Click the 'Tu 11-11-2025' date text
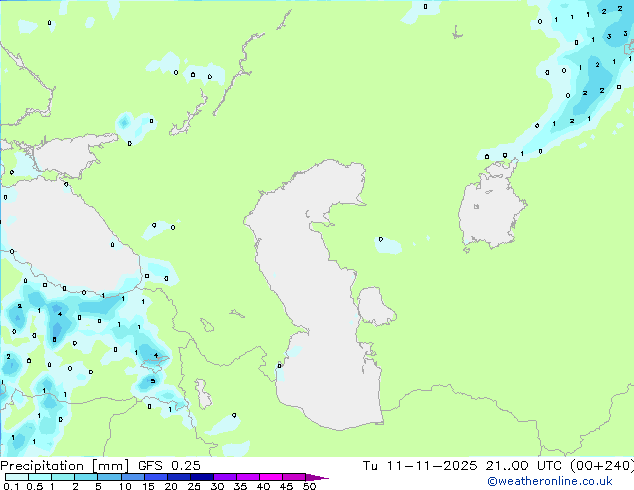Screen dimensions: 634x490 pyautogui.click(x=420, y=466)
